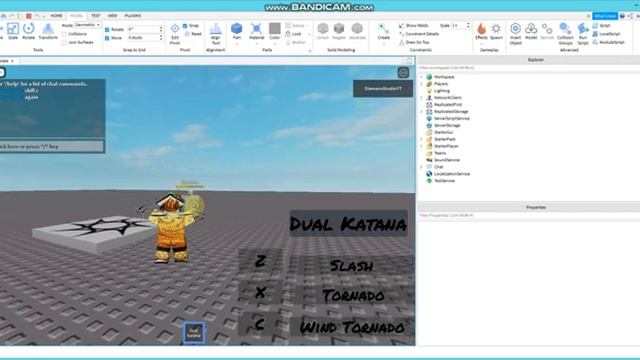Viewport: 640px width, 360px height.
Task: Switch to the TEST ribbon tab
Action: tap(96, 16)
